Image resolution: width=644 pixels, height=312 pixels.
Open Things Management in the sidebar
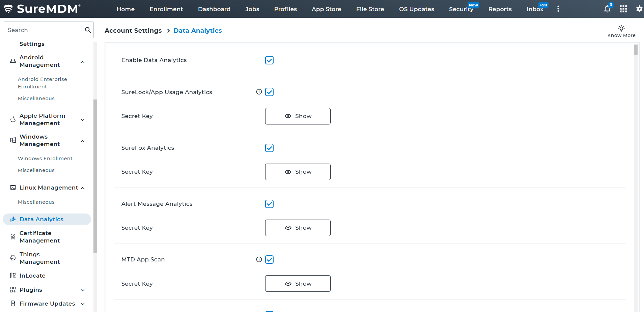click(40, 258)
